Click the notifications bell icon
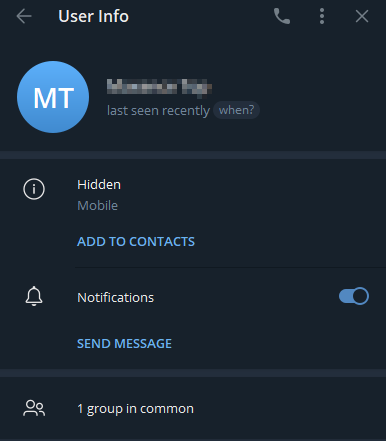The height and width of the screenshot is (441, 386). point(34,296)
